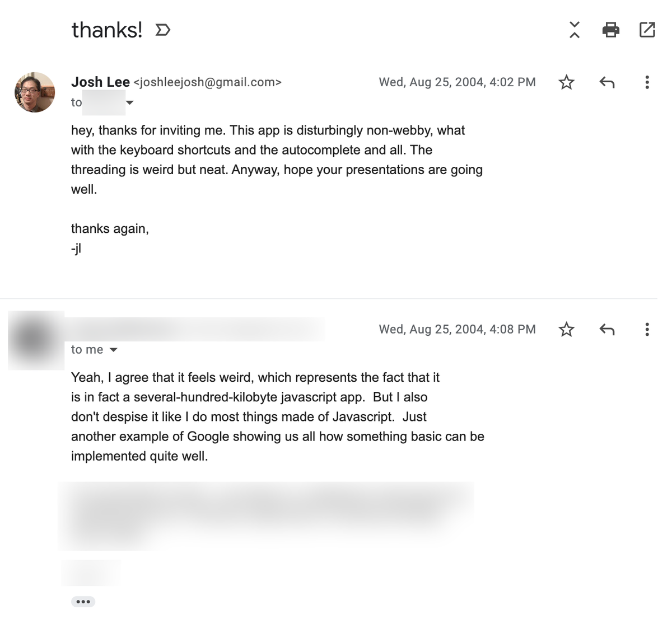Reply to the 4:08 PM message
The height and width of the screenshot is (633, 672).
coord(607,330)
